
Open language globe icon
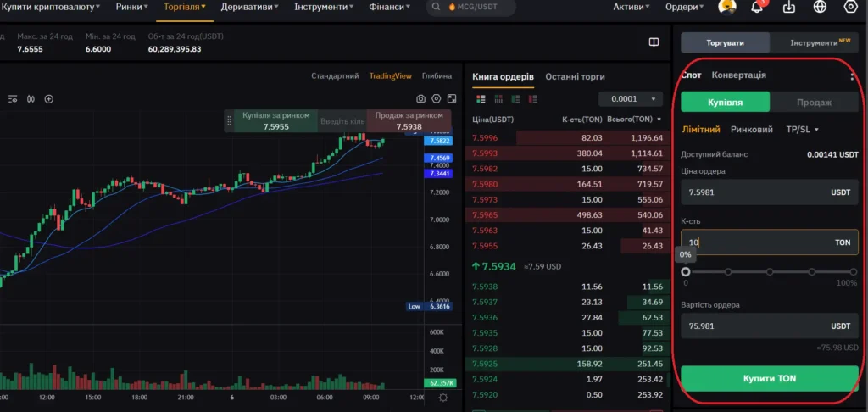(x=820, y=7)
